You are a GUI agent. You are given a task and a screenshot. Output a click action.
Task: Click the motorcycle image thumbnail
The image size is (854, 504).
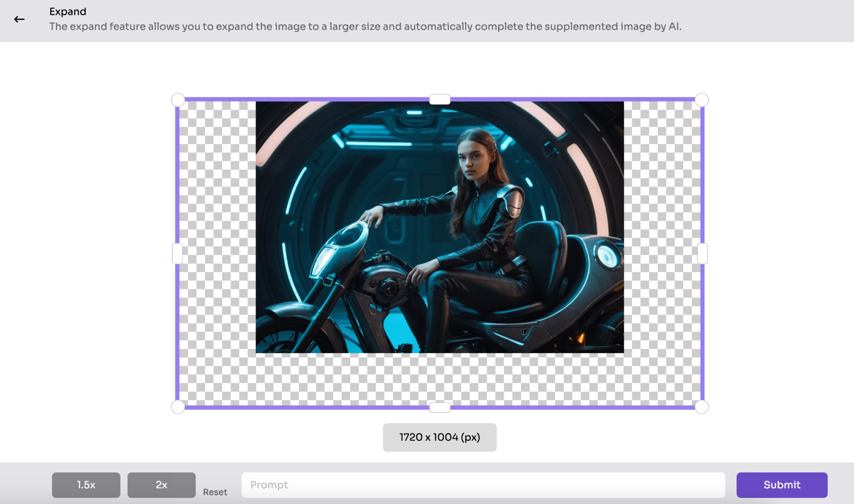(440, 227)
